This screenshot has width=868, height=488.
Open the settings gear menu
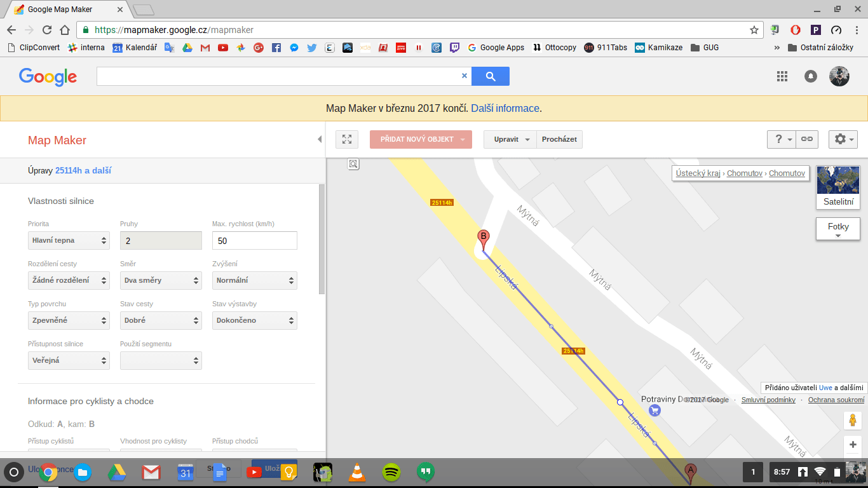[844, 139]
